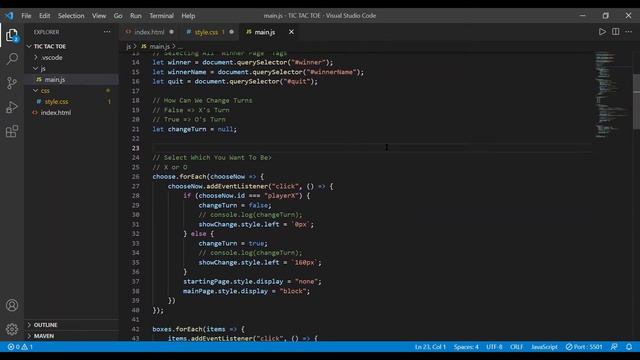Viewport: 640px width, 360px height.
Task: Open the Run menu
Action: [136, 16]
